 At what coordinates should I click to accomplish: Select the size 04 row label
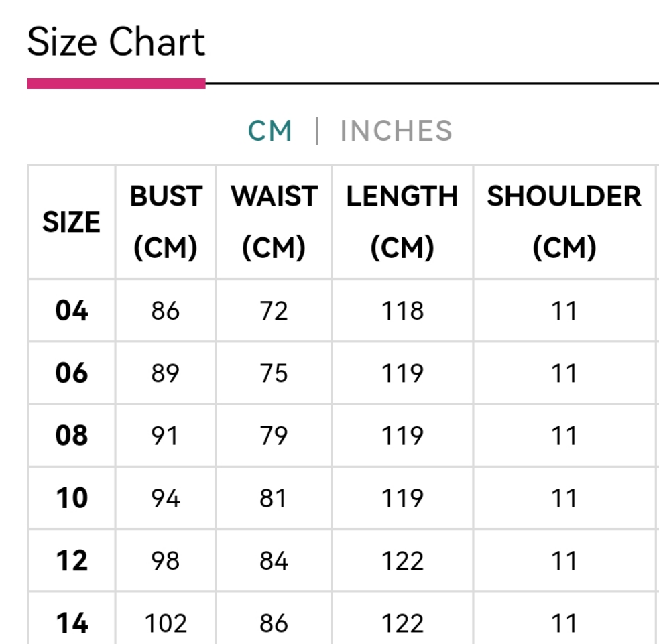[71, 311]
